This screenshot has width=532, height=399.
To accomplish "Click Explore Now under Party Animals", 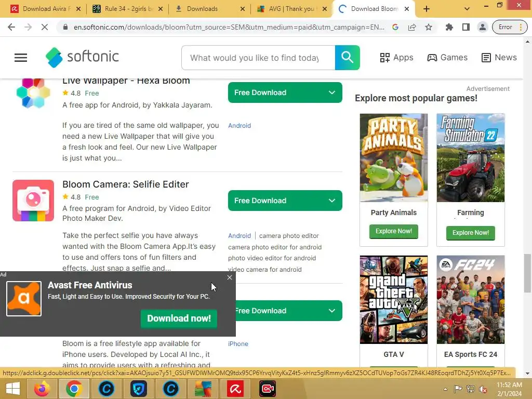I will [x=394, y=231].
